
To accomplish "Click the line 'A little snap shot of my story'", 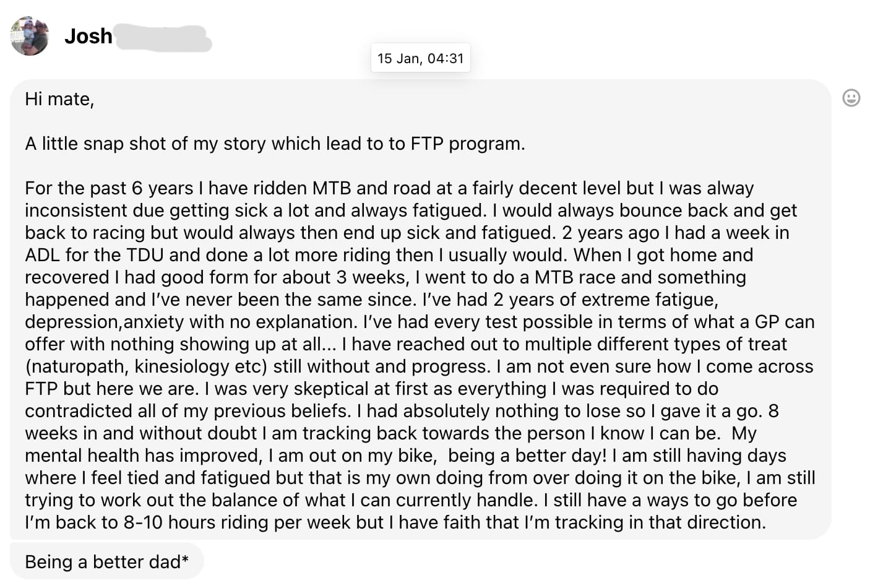I will 275,144.
